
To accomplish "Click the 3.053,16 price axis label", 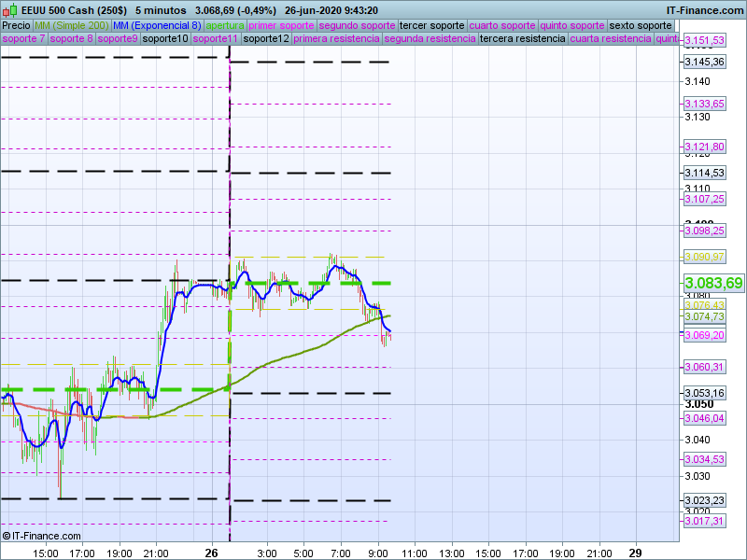I will click(704, 393).
